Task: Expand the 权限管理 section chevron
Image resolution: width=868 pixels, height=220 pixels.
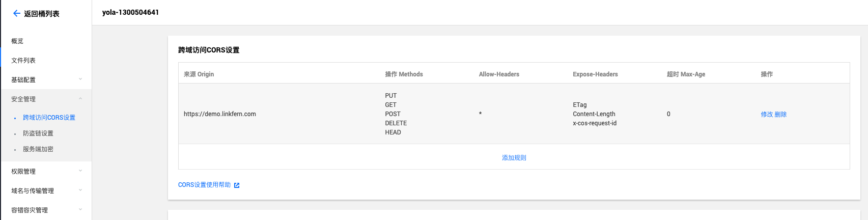Action: tap(80, 171)
